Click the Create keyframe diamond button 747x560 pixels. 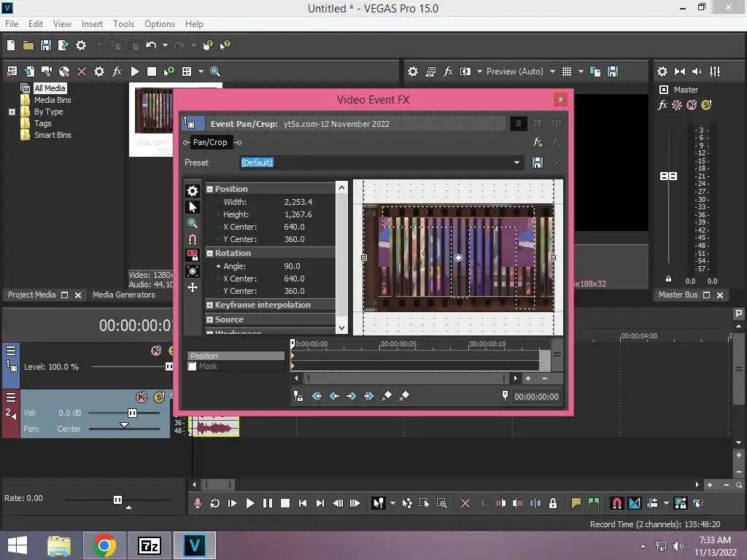387,396
